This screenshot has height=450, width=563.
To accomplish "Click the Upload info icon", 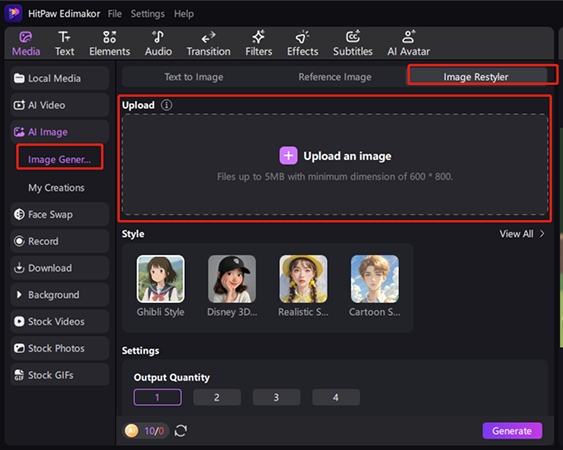I will (x=166, y=105).
